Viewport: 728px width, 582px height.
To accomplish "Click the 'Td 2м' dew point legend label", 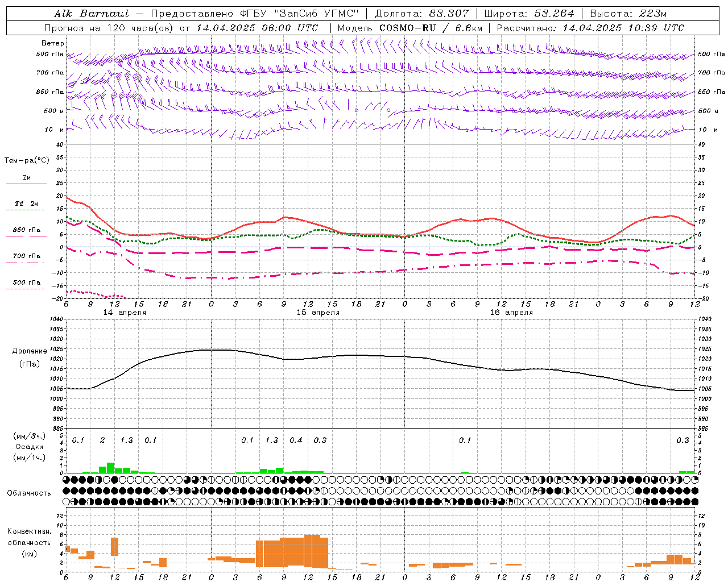I will (x=27, y=203).
